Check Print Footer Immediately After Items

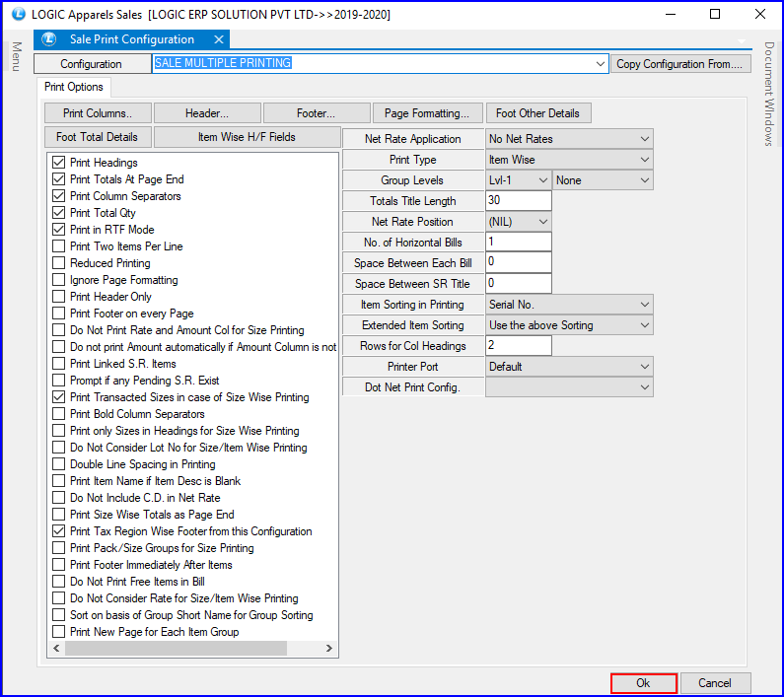tap(59, 565)
